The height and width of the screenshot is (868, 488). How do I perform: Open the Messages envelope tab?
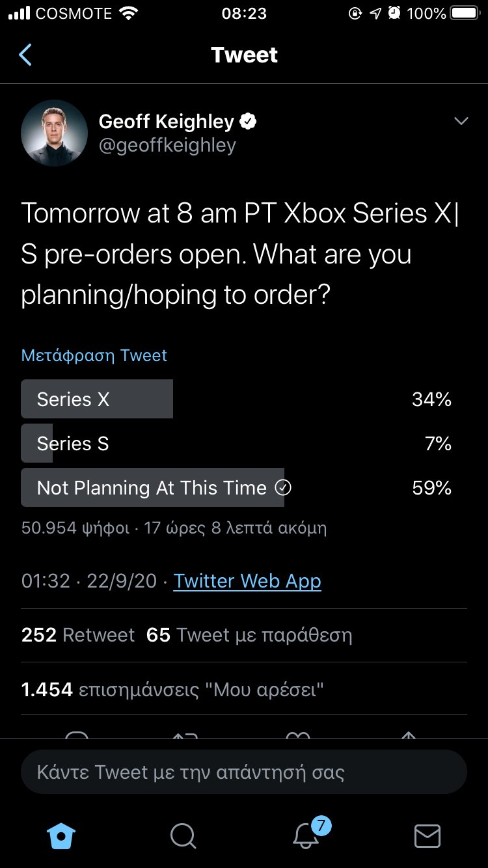(x=427, y=836)
